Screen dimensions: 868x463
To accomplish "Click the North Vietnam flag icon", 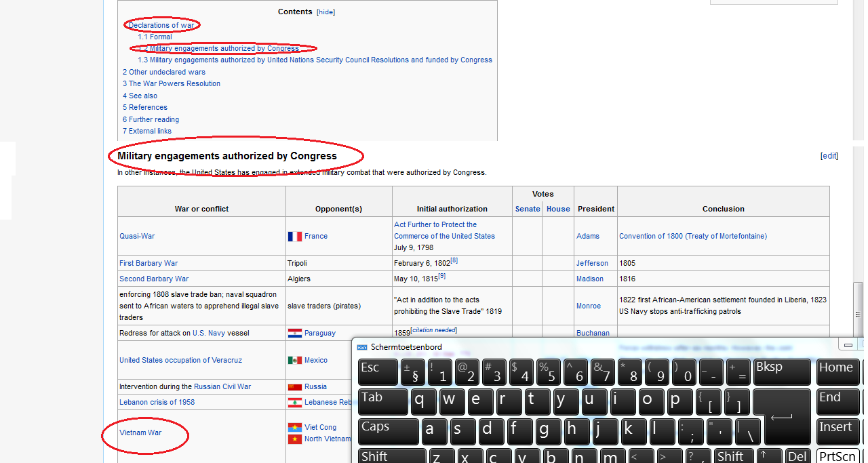I will click(294, 439).
